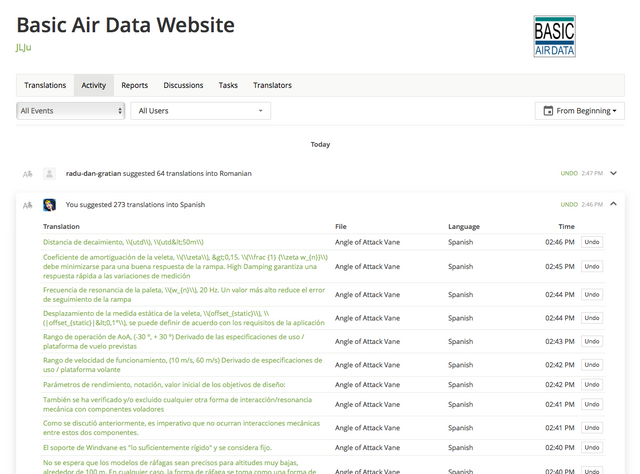Click the 2:47 PM timestamp
Viewport: 640px width, 474px height.
592,174
